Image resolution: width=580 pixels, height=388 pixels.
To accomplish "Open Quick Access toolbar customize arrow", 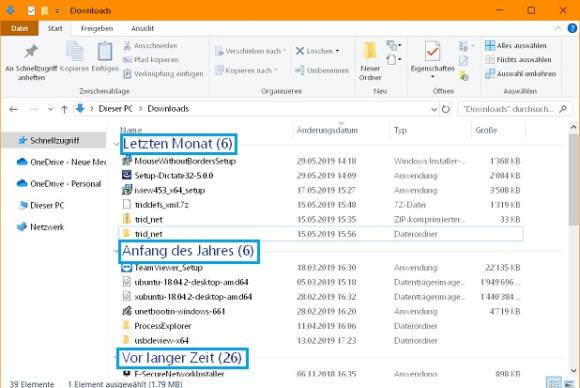I will pos(57,11).
